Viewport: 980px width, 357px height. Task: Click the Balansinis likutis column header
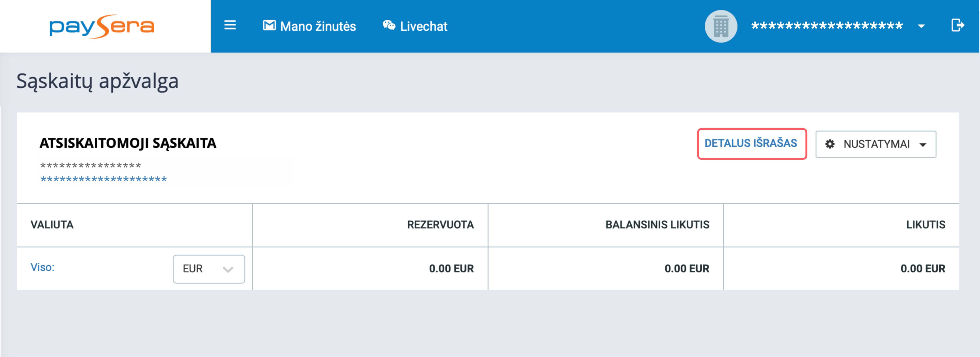pyautogui.click(x=657, y=225)
